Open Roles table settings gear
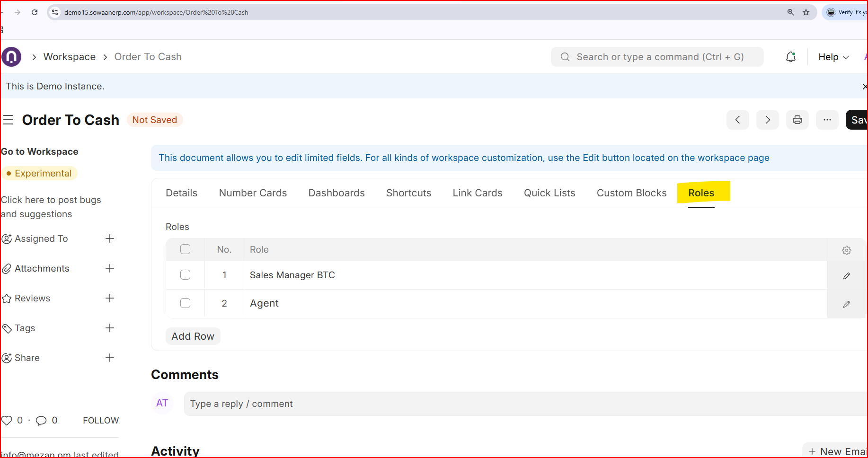 (x=846, y=250)
